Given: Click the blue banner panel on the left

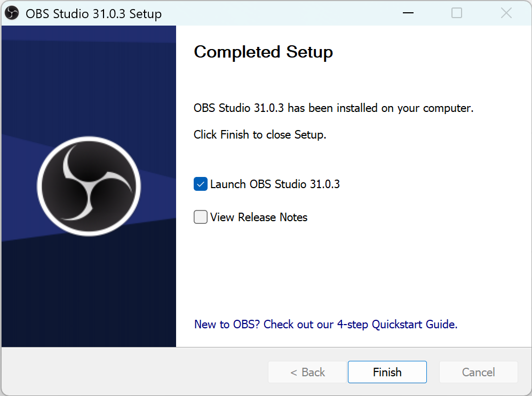Looking at the screenshot, I should [x=89, y=293].
